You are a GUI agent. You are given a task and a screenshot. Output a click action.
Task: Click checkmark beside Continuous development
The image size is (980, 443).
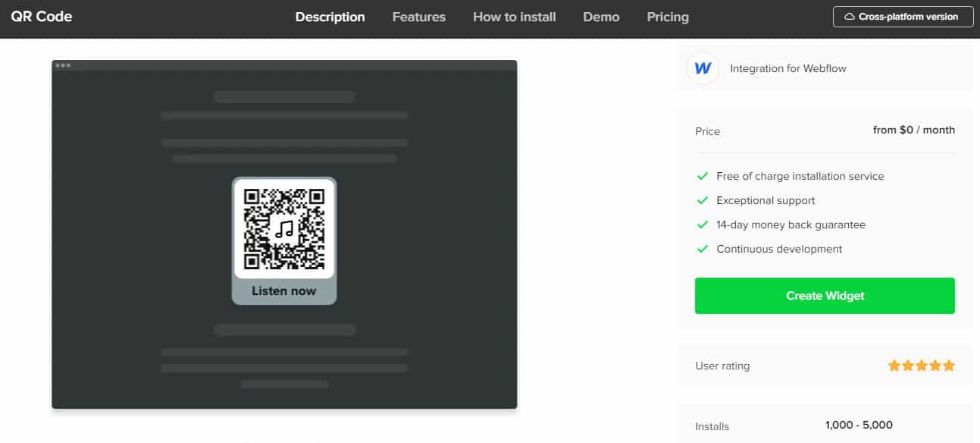point(703,249)
